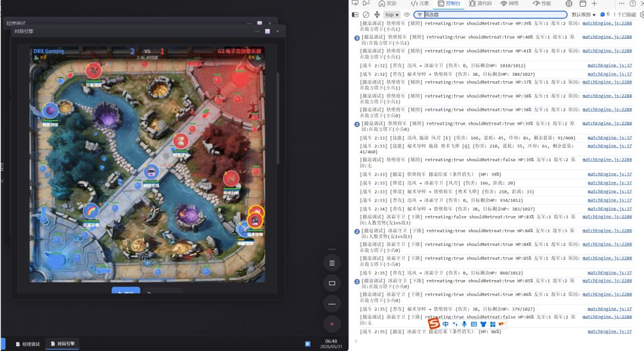Click the red score 1 on scoreboard
Viewport: 644px width, 351px height.
click(162, 51)
